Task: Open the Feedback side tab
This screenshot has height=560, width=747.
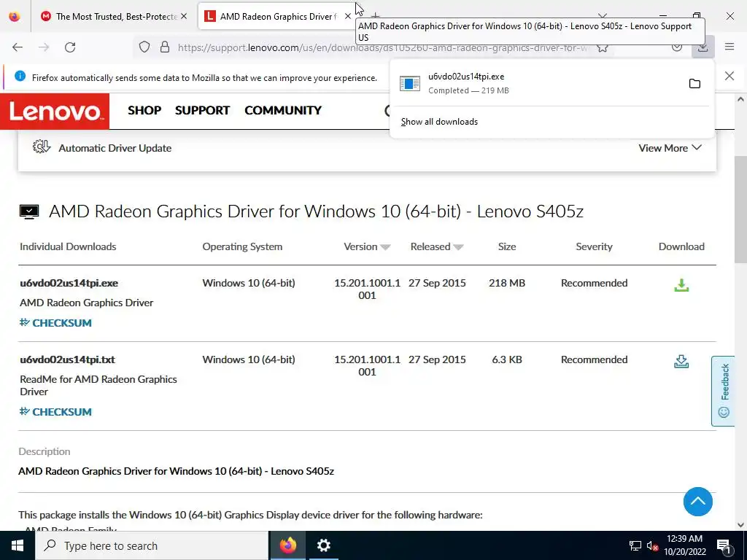Action: (724, 391)
